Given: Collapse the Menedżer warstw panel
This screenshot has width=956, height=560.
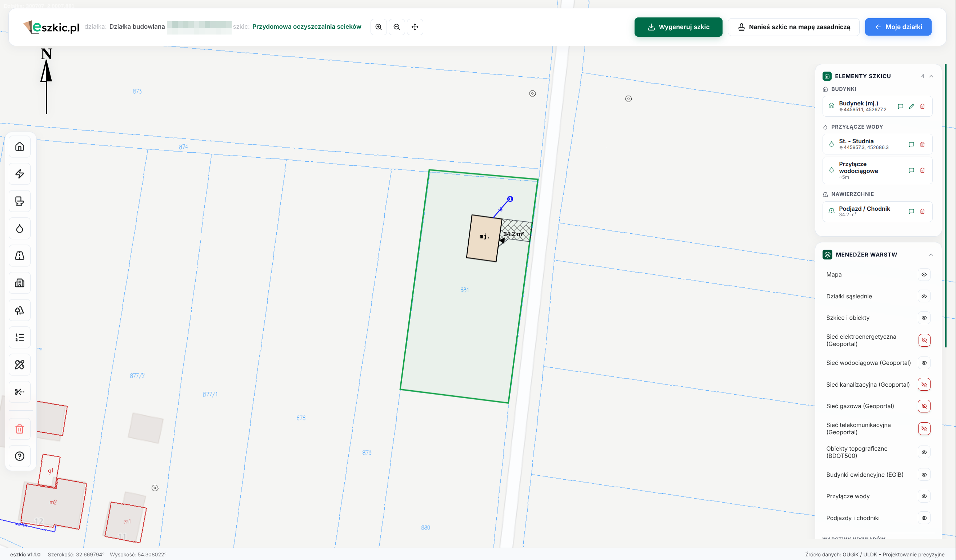Looking at the screenshot, I should [931, 255].
